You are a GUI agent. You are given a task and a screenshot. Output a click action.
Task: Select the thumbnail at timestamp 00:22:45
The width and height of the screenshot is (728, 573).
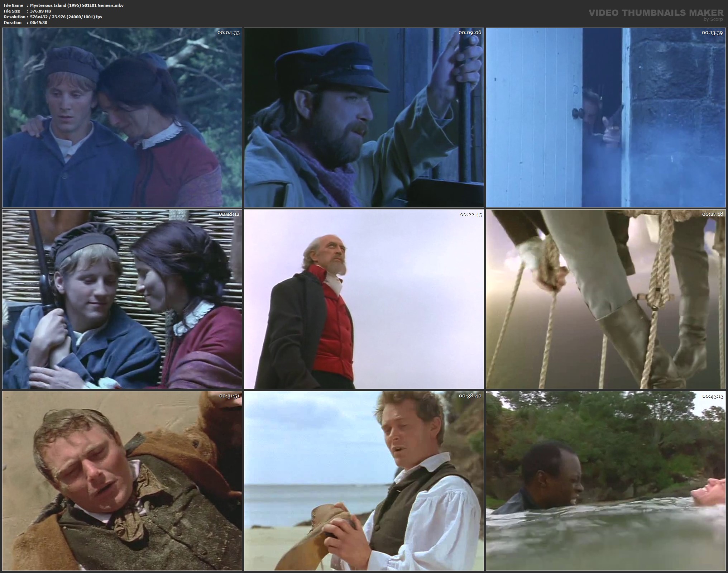coord(364,299)
